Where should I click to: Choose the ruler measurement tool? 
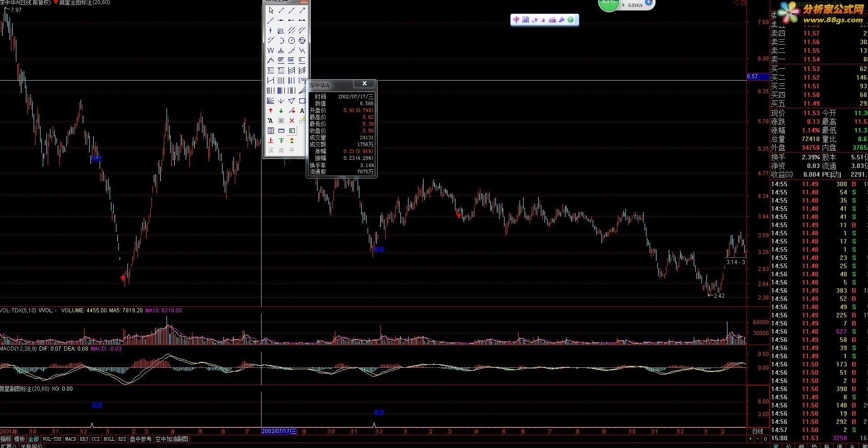(281, 131)
